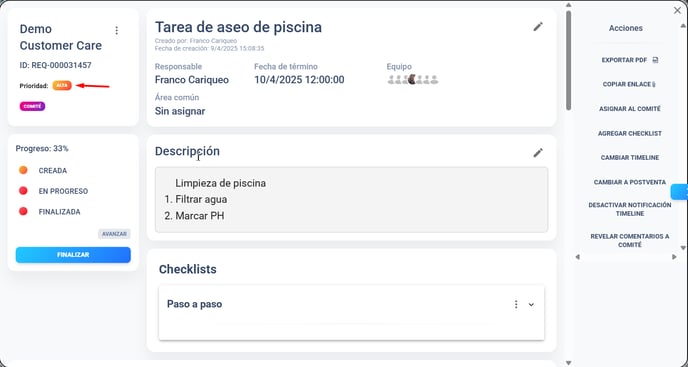Close the task detail panel
The image size is (688, 367).
pos(677,11)
